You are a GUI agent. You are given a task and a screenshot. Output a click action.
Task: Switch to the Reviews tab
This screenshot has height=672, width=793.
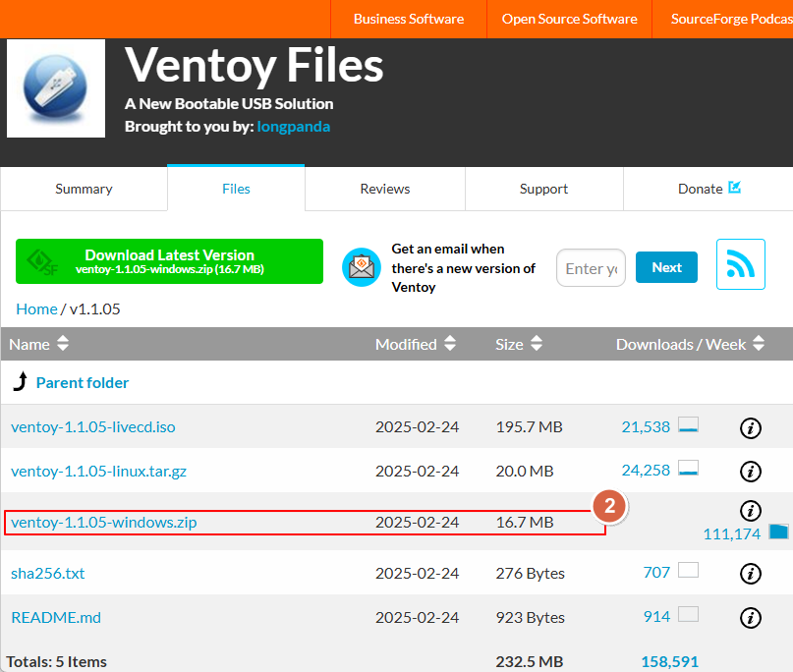[385, 189]
